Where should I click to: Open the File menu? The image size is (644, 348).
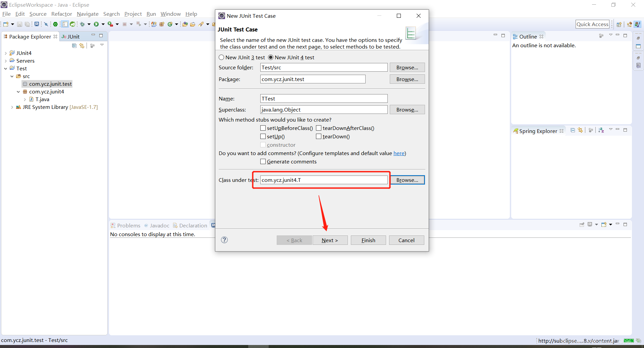(x=6, y=14)
